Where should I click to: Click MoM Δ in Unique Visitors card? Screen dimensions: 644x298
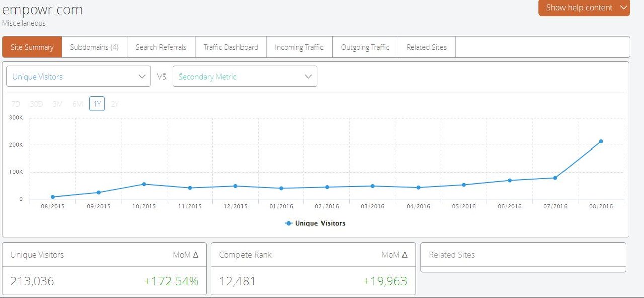(x=186, y=255)
